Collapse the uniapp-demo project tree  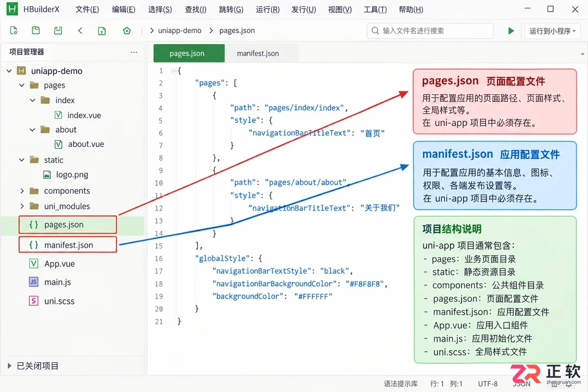click(9, 71)
